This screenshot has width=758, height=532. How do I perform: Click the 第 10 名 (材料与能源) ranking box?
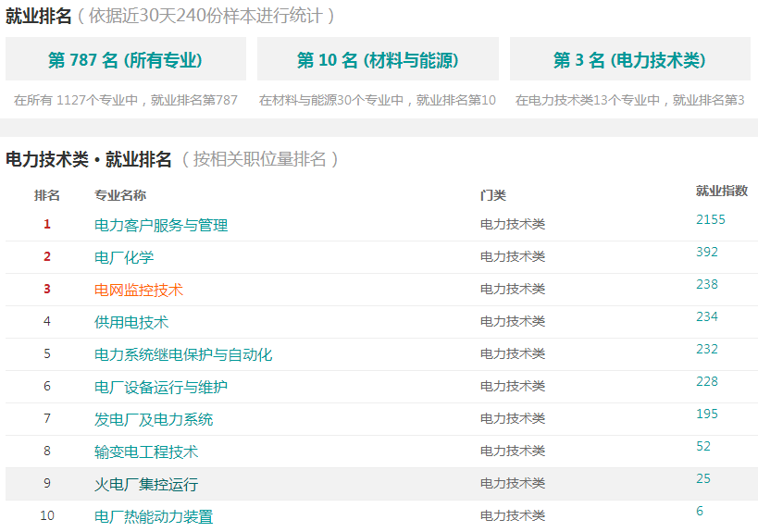point(378,59)
